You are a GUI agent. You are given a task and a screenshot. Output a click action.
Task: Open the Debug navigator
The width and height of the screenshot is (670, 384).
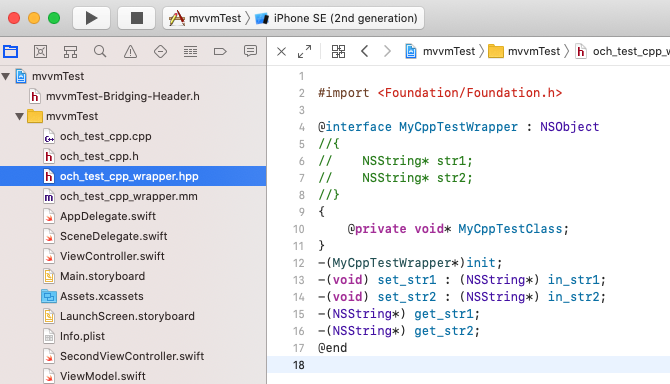click(x=190, y=52)
